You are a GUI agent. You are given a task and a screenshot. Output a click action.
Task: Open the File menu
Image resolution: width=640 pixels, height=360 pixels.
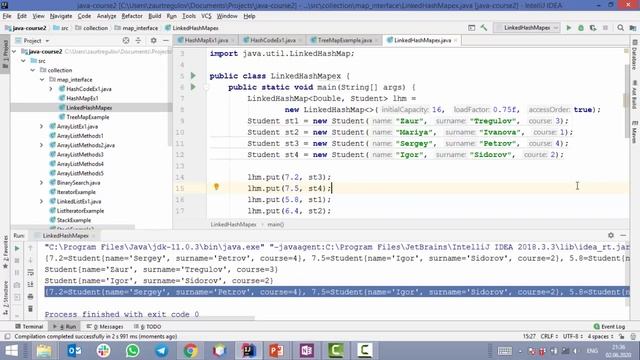(7, 16)
